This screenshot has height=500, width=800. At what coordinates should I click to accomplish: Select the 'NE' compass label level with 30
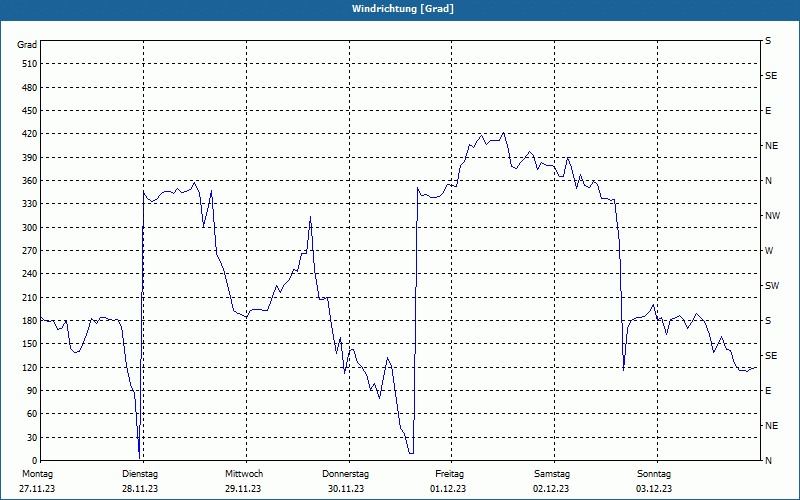pos(771,426)
